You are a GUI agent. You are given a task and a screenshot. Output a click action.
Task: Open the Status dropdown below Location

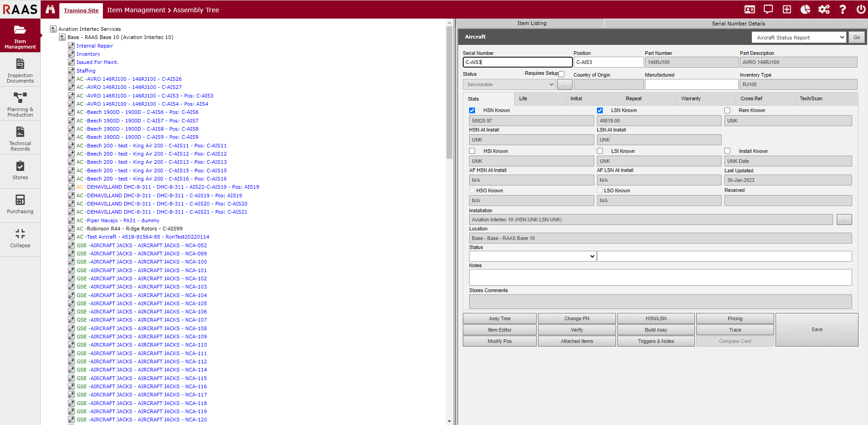pos(533,256)
